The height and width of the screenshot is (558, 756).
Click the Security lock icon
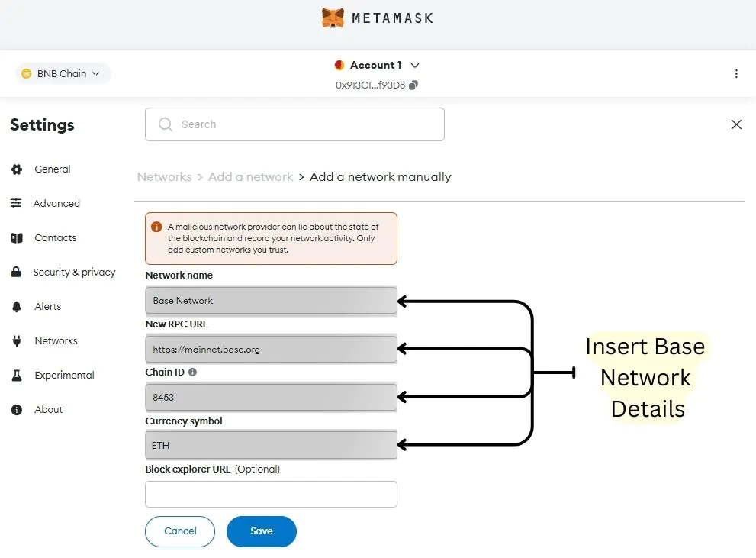pos(16,272)
